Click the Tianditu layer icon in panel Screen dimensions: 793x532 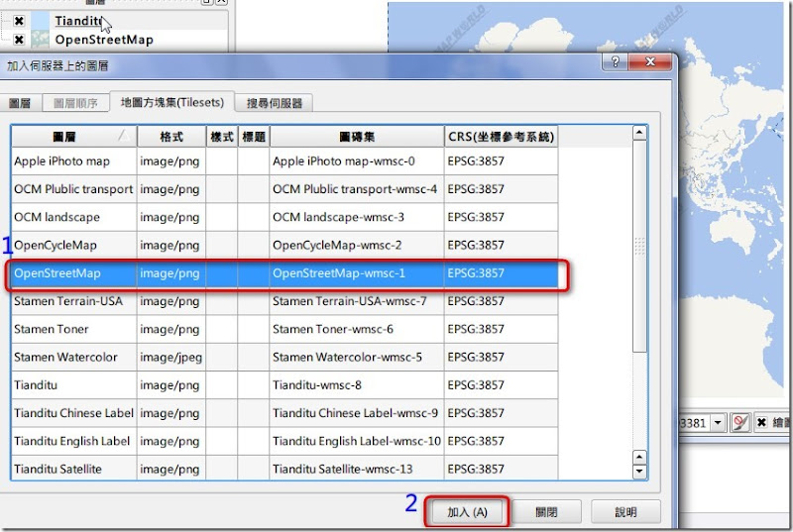click(x=40, y=21)
